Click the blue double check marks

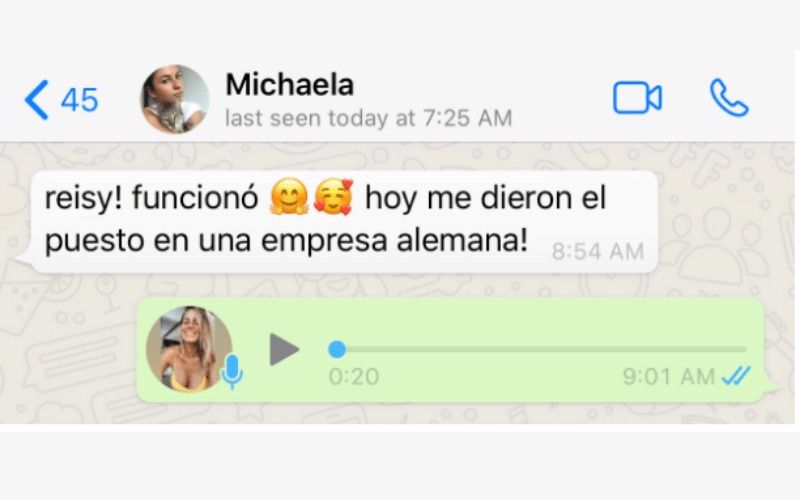pyautogui.click(x=736, y=377)
